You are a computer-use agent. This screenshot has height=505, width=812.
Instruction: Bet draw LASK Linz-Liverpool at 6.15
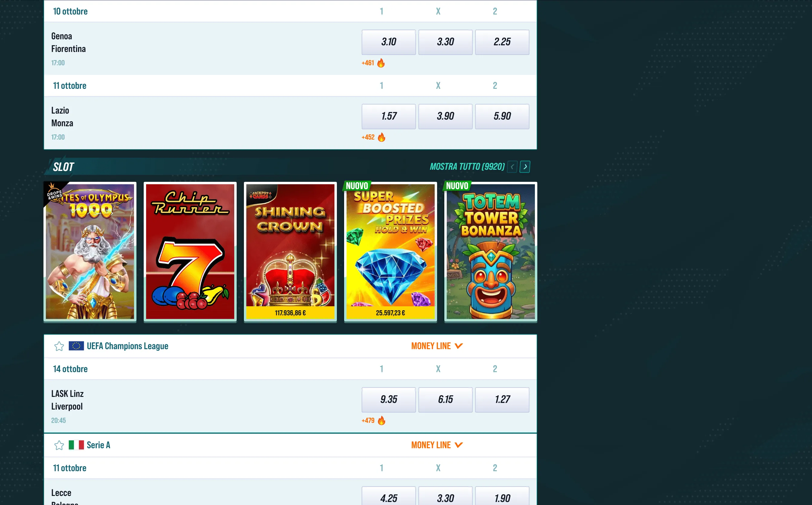click(x=446, y=400)
